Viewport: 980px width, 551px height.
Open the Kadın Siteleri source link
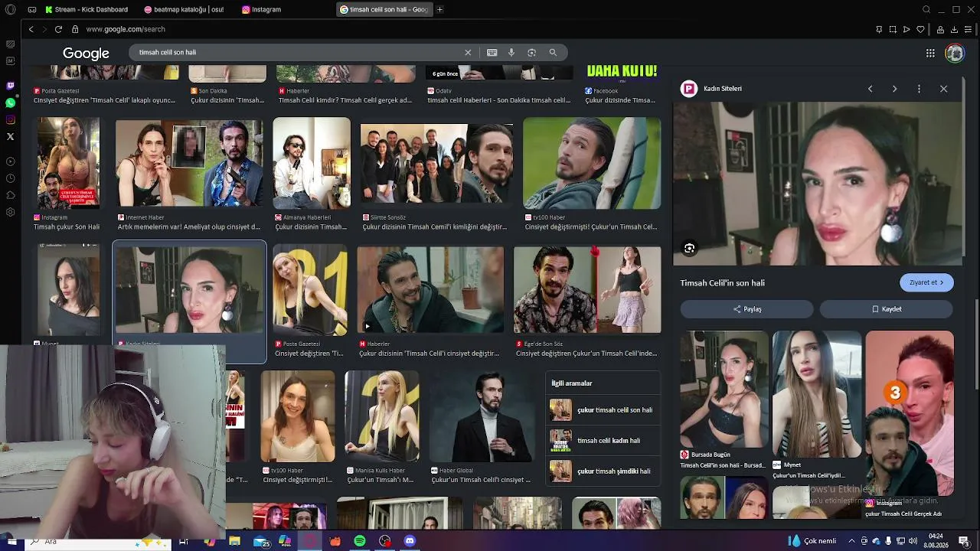[x=723, y=89]
